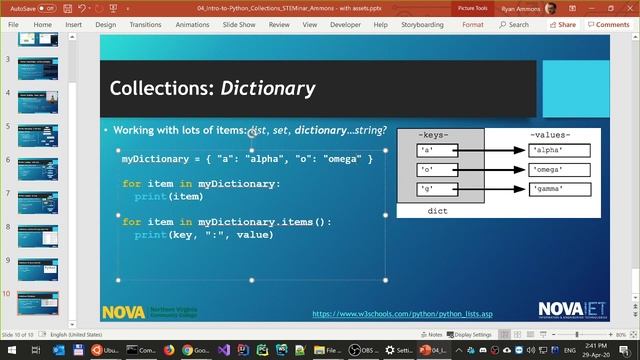This screenshot has height=360, width=640.
Task: Click the rotation handle of the selected picture
Action: coord(252,133)
